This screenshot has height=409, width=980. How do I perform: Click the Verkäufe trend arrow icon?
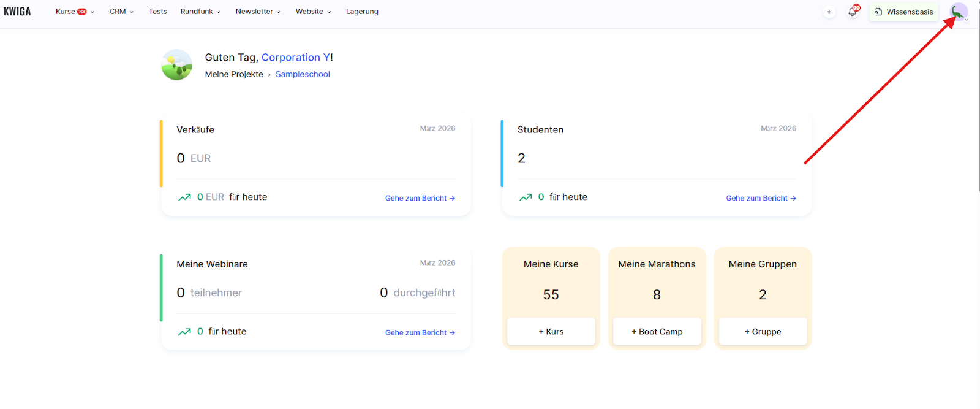pos(184,197)
